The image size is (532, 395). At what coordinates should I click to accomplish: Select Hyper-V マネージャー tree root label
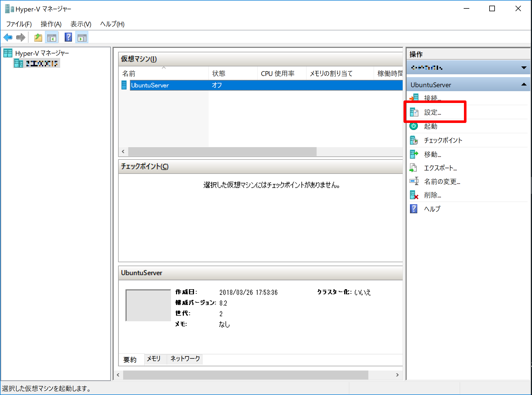coord(42,53)
